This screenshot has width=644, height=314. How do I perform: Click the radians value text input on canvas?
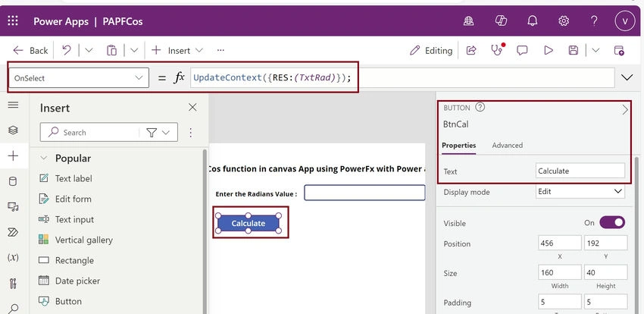tap(364, 193)
